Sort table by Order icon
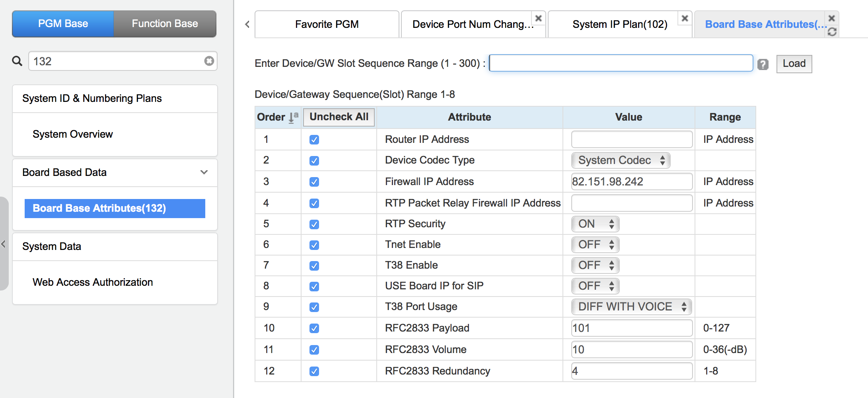Screen dimensions: 868x398 (x=293, y=117)
